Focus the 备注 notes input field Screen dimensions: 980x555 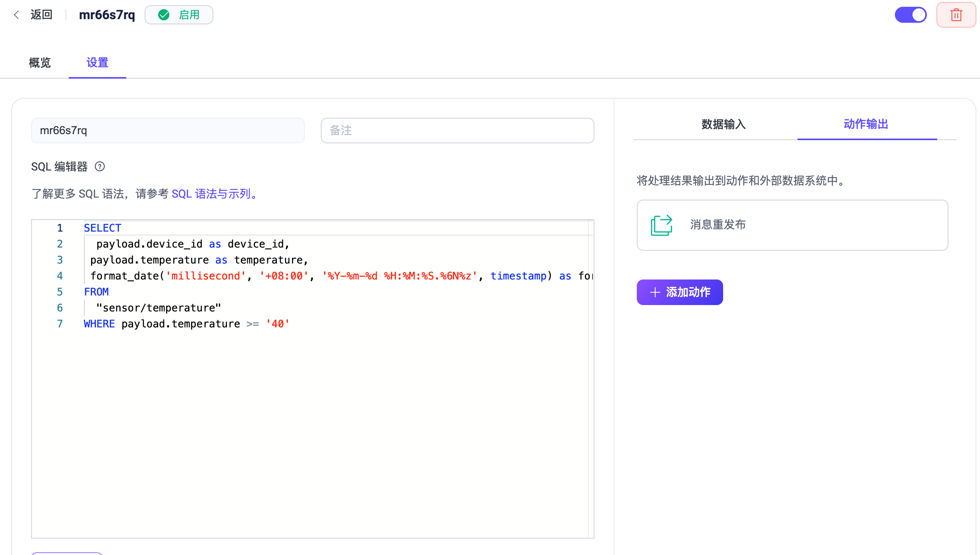coord(457,131)
